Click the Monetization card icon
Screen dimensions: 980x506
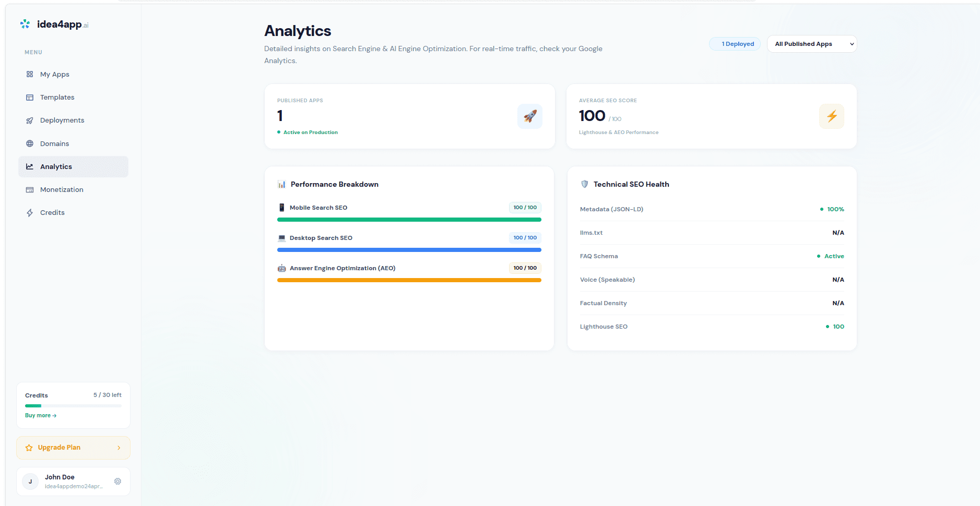(30, 190)
